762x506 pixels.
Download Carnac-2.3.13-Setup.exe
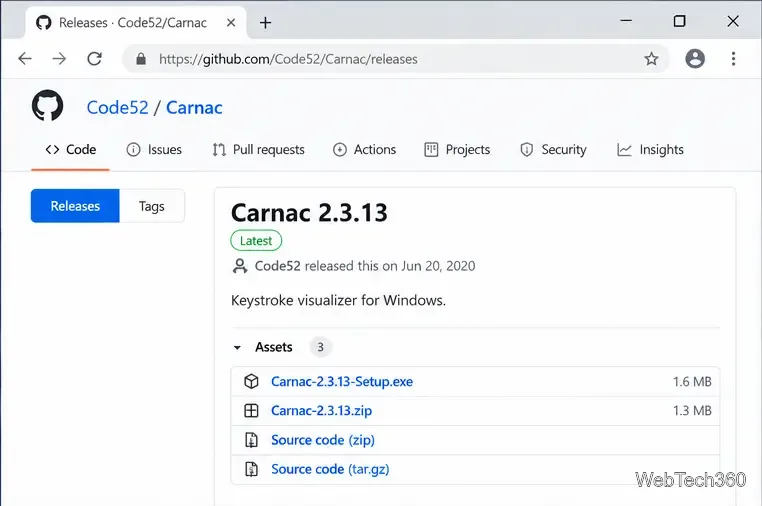point(342,382)
